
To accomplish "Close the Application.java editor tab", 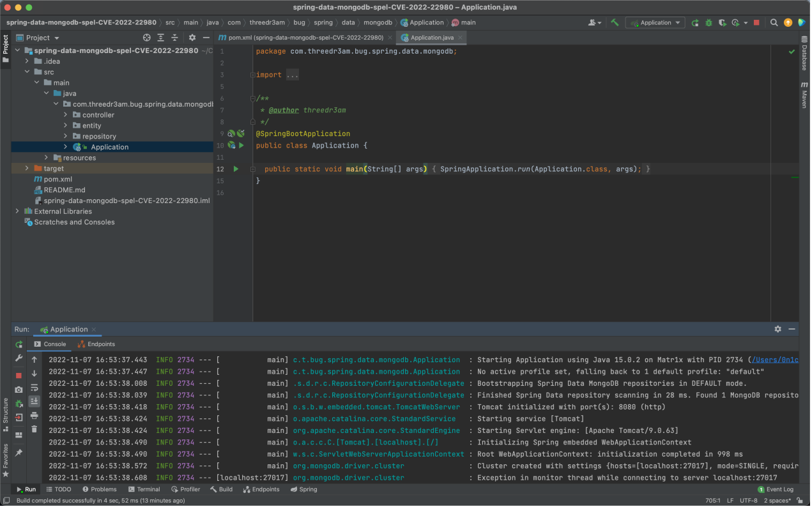I will pyautogui.click(x=461, y=38).
